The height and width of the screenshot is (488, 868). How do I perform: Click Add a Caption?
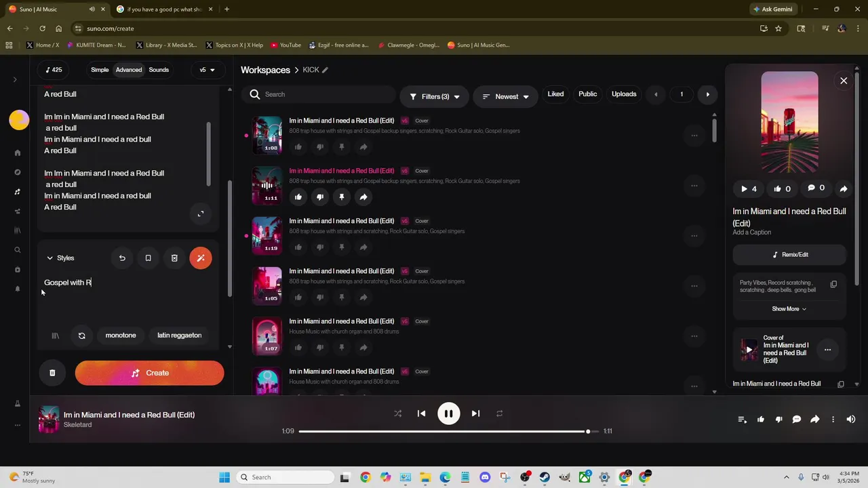click(x=751, y=232)
